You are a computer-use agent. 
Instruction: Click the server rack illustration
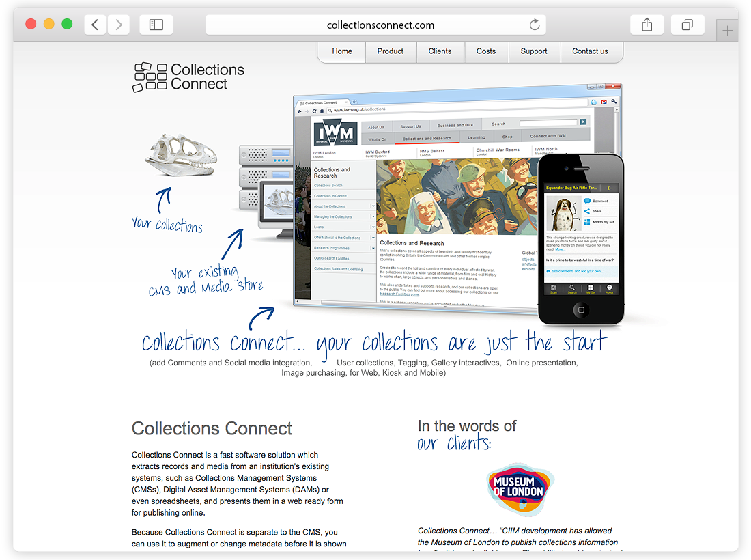tap(265, 178)
